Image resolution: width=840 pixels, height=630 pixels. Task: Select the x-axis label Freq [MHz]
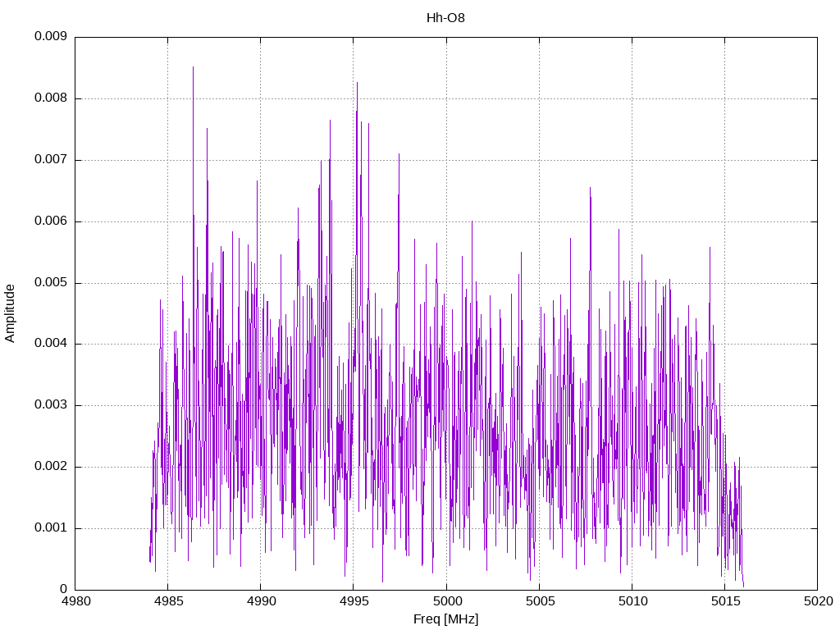(x=445, y=619)
